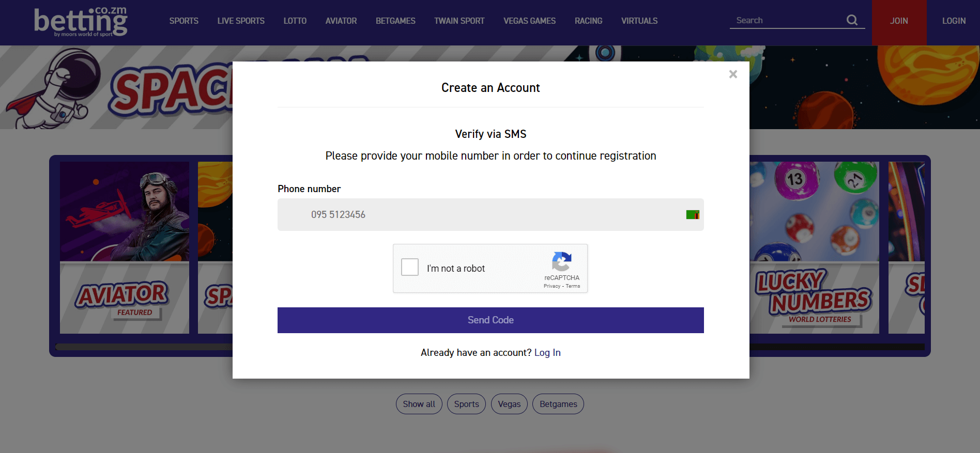Open reCAPTCHA Privacy link
This screenshot has width=980, height=453.
[552, 286]
